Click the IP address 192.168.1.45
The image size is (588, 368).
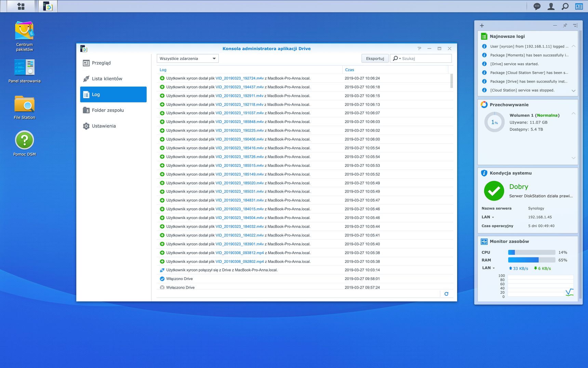coord(540,217)
